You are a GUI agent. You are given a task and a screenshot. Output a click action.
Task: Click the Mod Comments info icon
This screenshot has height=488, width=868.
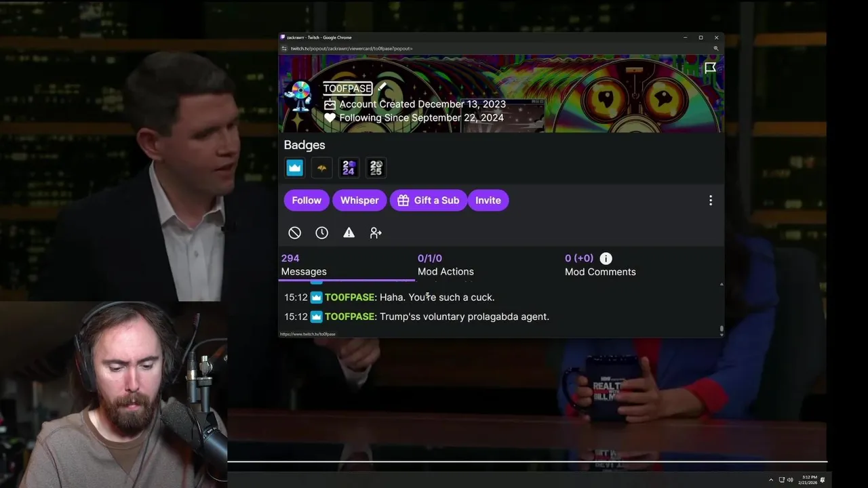[x=606, y=258]
